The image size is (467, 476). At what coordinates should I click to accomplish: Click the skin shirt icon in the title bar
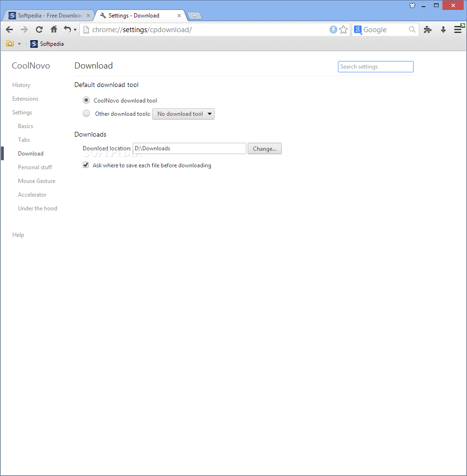pyautogui.click(x=412, y=6)
